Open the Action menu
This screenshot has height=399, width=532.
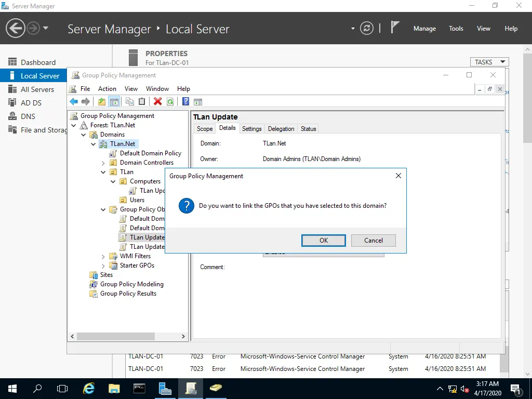pyautogui.click(x=107, y=88)
